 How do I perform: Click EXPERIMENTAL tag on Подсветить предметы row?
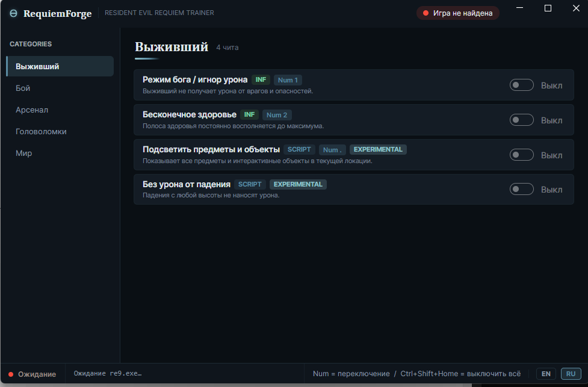(378, 150)
